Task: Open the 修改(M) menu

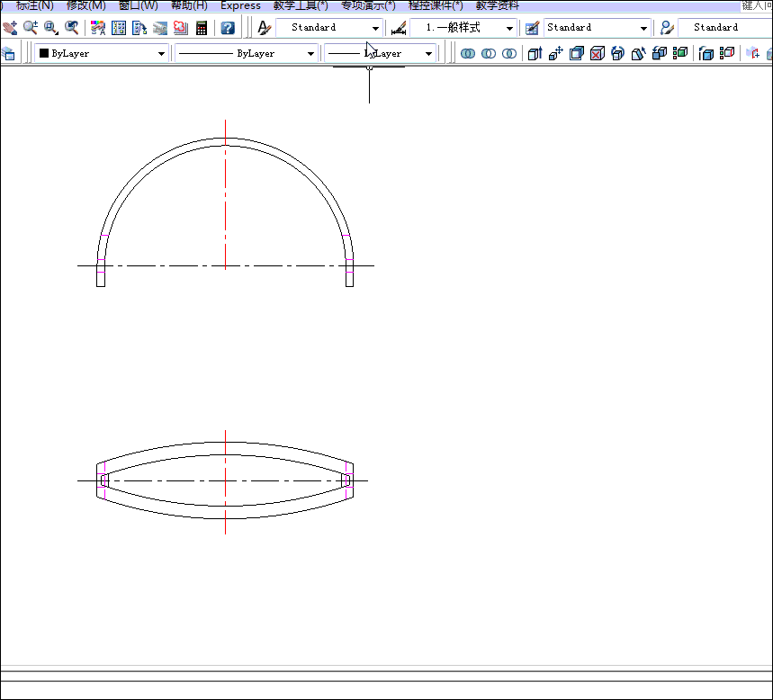Action: pyautogui.click(x=85, y=6)
